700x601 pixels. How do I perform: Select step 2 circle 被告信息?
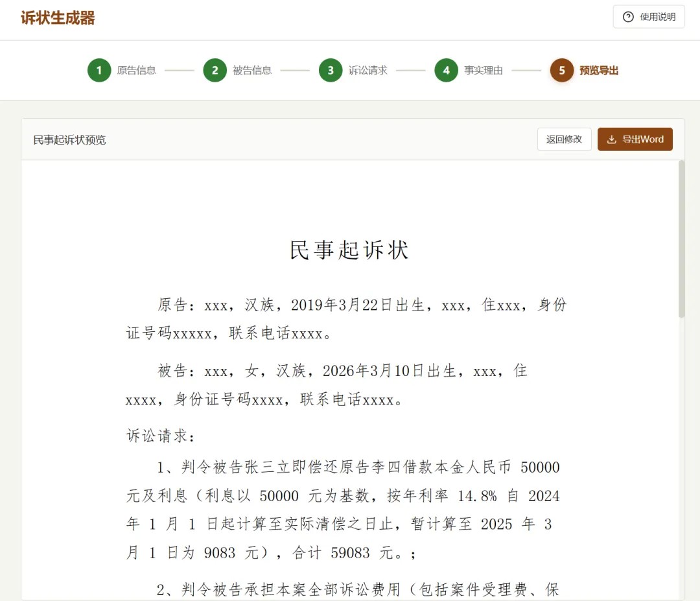click(215, 70)
